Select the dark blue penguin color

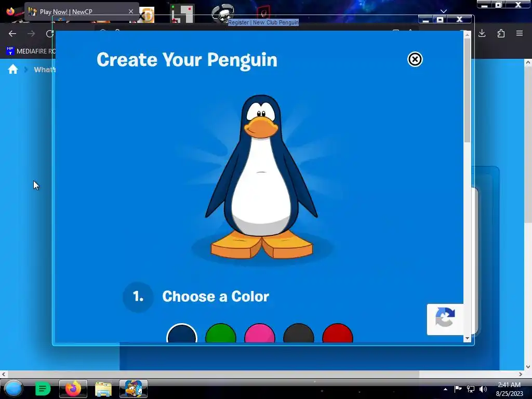181,334
